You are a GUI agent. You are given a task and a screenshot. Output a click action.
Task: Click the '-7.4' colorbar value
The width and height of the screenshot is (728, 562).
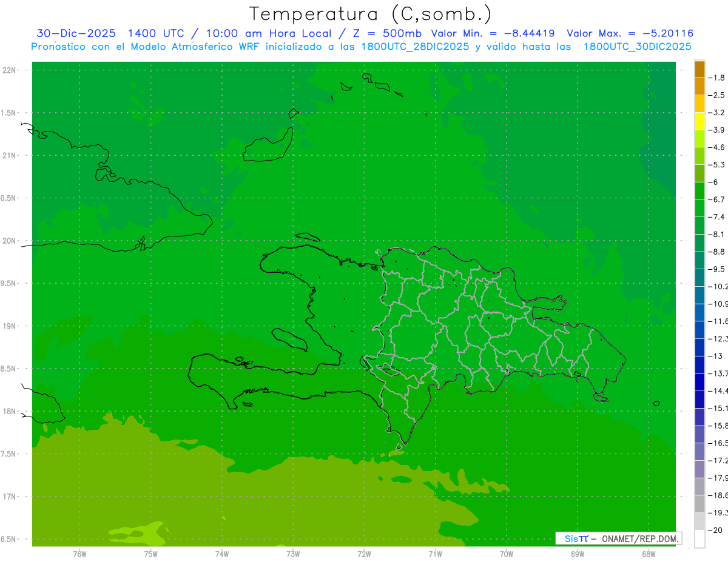pyautogui.click(x=716, y=217)
